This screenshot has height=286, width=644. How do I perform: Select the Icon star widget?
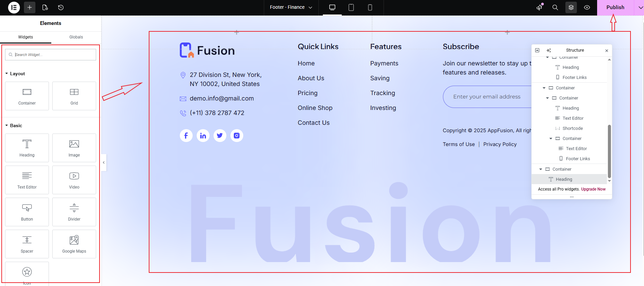[x=27, y=274]
